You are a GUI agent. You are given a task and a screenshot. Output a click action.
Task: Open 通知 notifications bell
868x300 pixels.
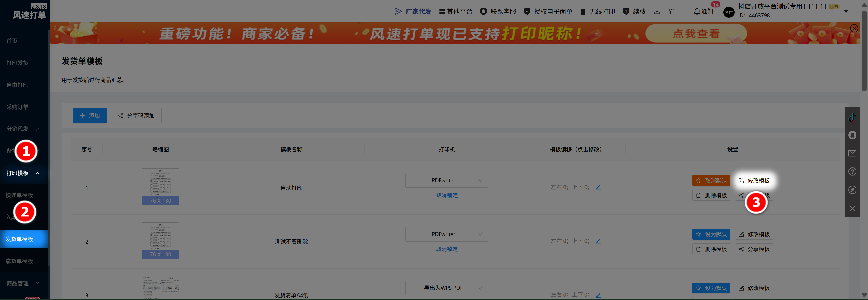(703, 11)
